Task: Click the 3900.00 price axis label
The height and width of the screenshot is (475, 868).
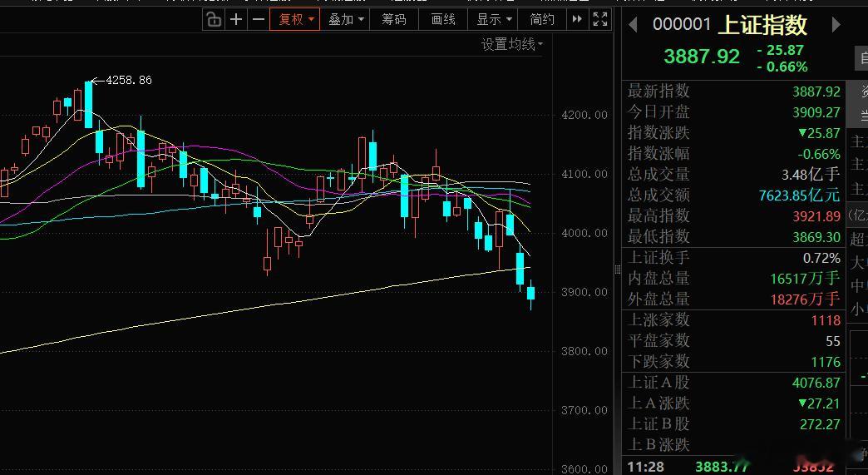Action: click(x=584, y=292)
